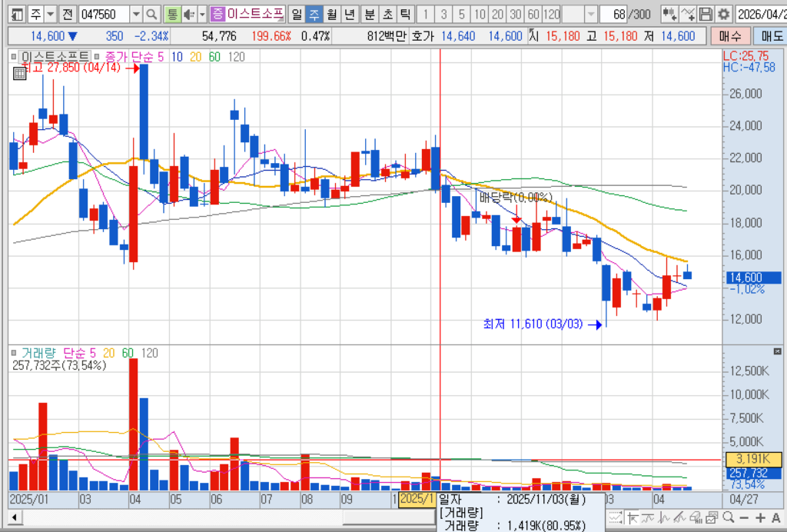Toggle the small square beside 이스트소프트 legend

(14, 57)
